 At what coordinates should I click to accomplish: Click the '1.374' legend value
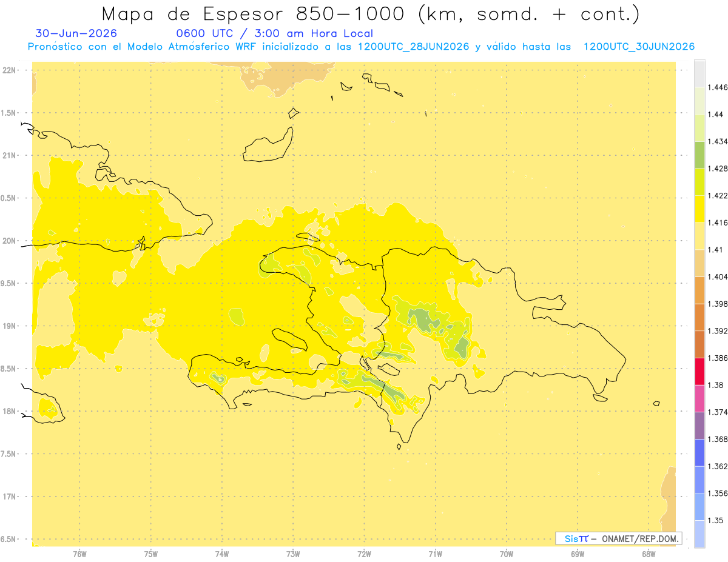pos(717,413)
